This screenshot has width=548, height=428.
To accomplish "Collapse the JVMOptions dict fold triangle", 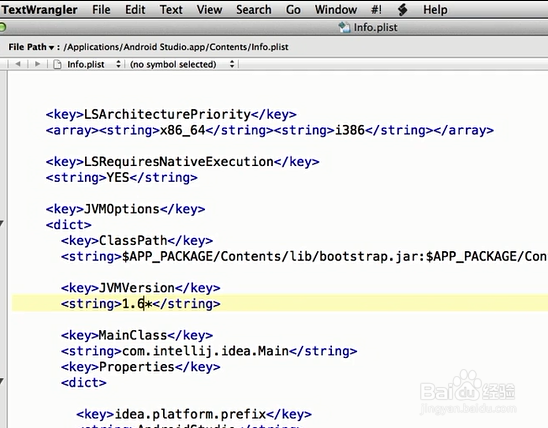I will pyautogui.click(x=2, y=224).
